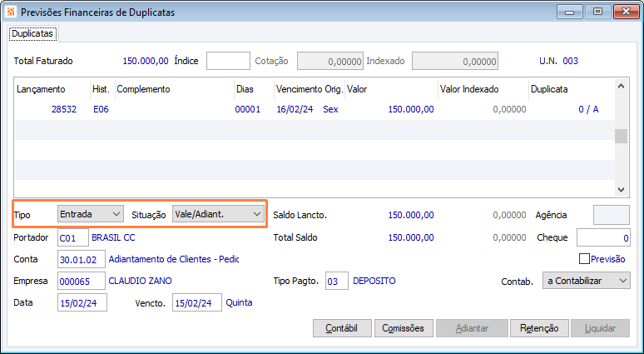Click the Contábil button
The image size is (644, 354).
[x=342, y=328]
